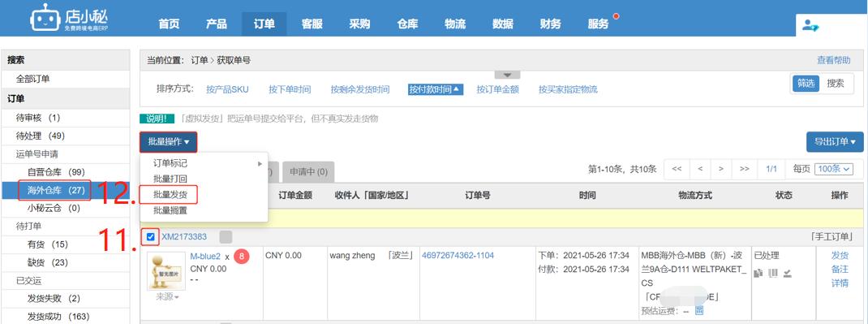
Task: Select 全部订单 in the sidebar
Action: (66, 80)
